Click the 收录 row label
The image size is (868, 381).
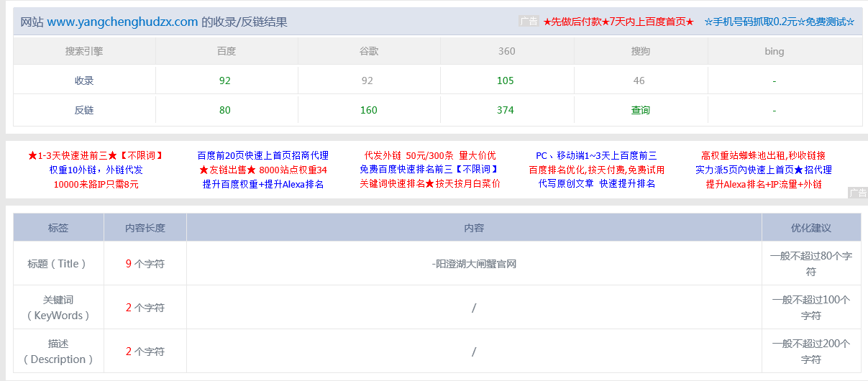point(84,81)
